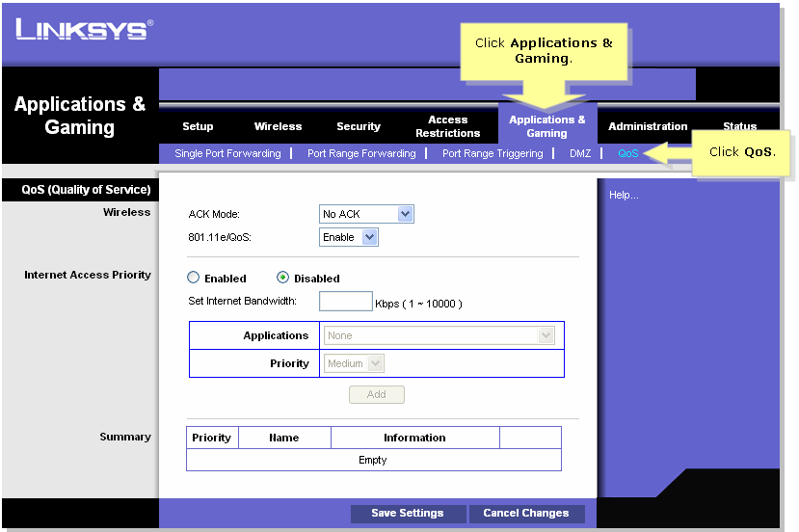Click the ACK Mode: label
Screen dimensions: 799x532
(x=214, y=214)
